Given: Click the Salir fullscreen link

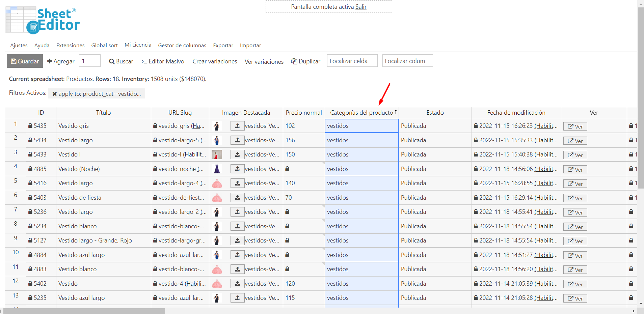Looking at the screenshot, I should click(x=361, y=7).
